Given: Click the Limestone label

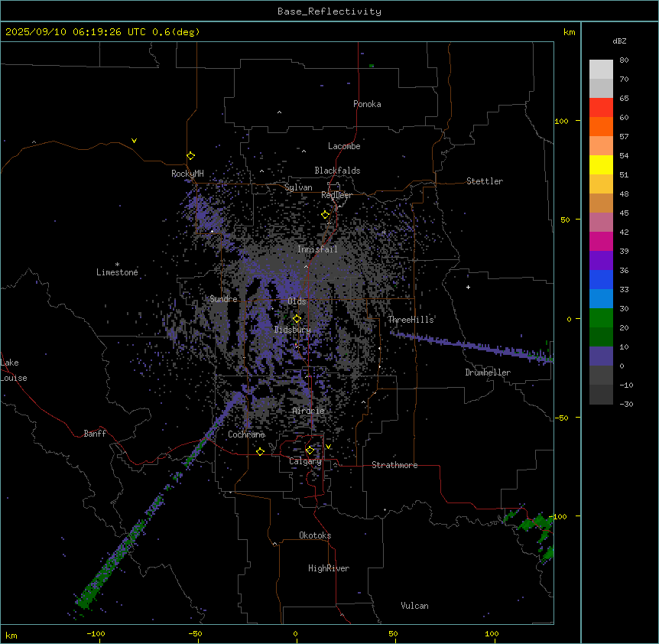Looking at the screenshot, I should (x=117, y=272).
